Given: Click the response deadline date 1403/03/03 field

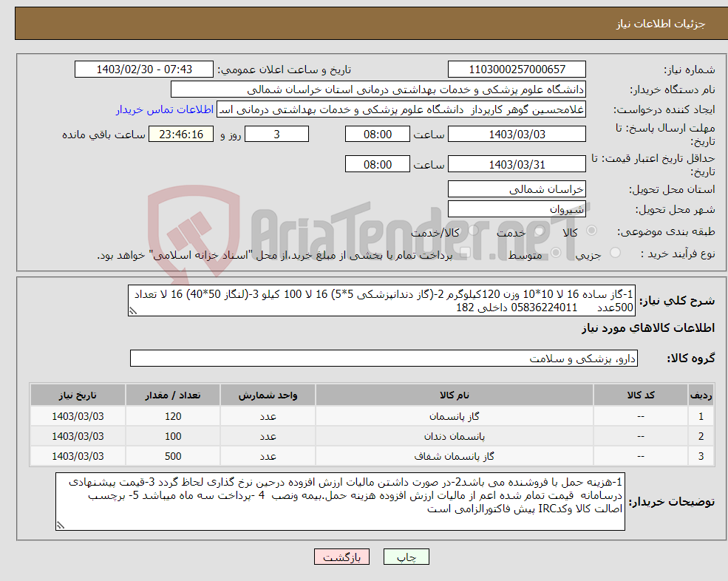Looking at the screenshot, I should [517, 135].
